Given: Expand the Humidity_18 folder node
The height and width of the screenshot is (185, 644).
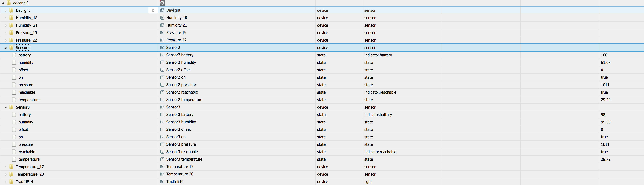Looking at the screenshot, I should (x=6, y=18).
